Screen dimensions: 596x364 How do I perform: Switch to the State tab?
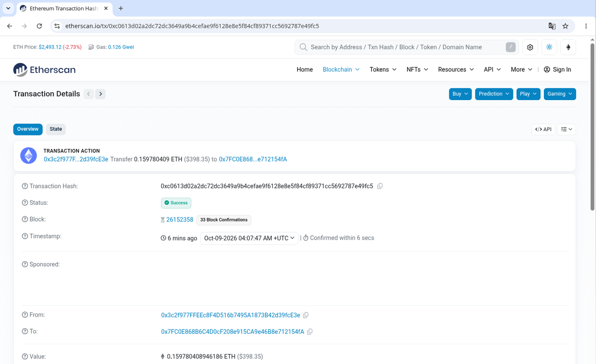click(x=56, y=129)
